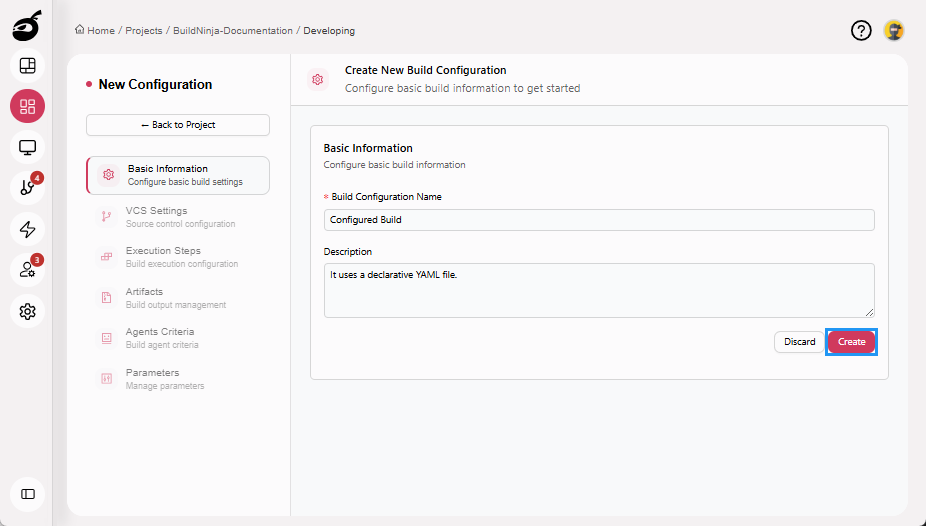This screenshot has width=926, height=526.
Task: Open the BuildNinja logo home icon
Action: [27, 25]
